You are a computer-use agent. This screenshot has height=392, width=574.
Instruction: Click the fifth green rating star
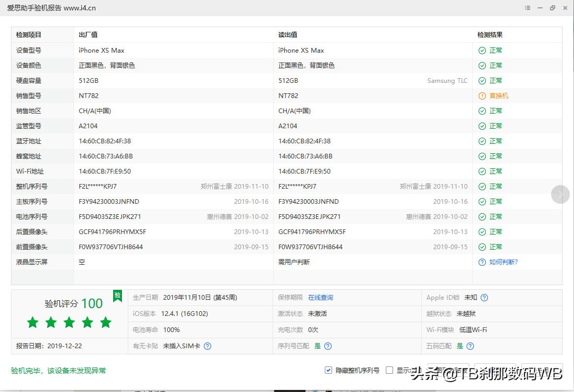tap(105, 323)
